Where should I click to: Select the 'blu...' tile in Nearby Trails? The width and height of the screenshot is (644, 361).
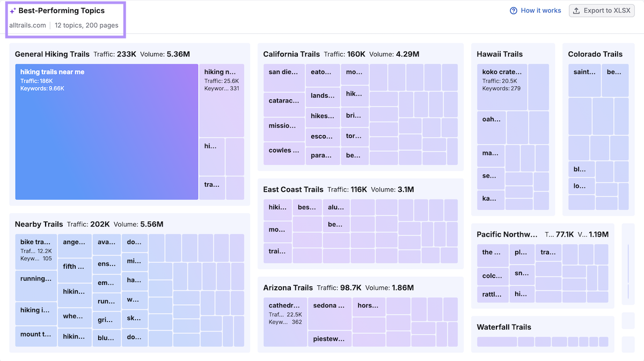(107, 338)
